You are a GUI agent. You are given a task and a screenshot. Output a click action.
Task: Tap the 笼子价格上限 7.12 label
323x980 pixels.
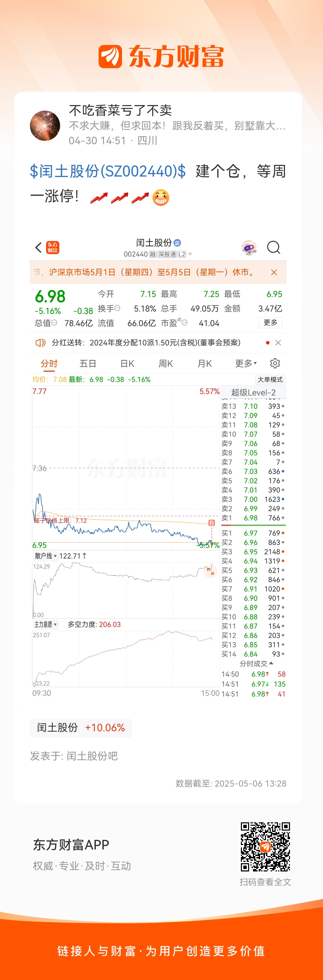60,520
